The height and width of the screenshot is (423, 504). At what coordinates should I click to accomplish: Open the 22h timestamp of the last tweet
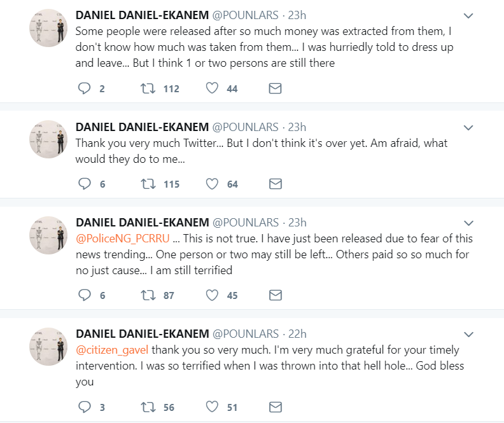(297, 334)
